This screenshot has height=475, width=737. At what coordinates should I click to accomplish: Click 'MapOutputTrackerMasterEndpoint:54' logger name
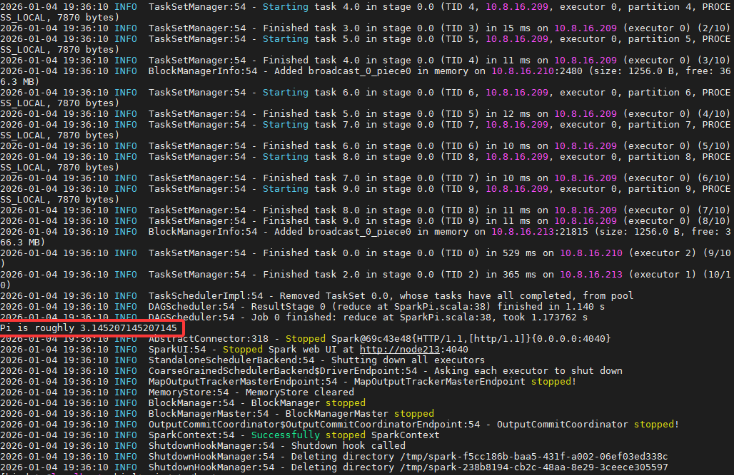[x=243, y=382]
